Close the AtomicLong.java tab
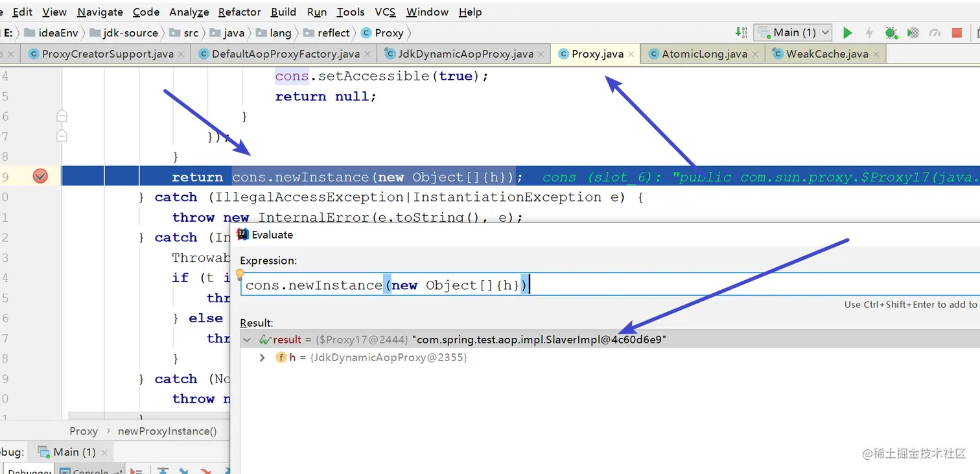Screen dimensions: 980x474 click(755, 54)
